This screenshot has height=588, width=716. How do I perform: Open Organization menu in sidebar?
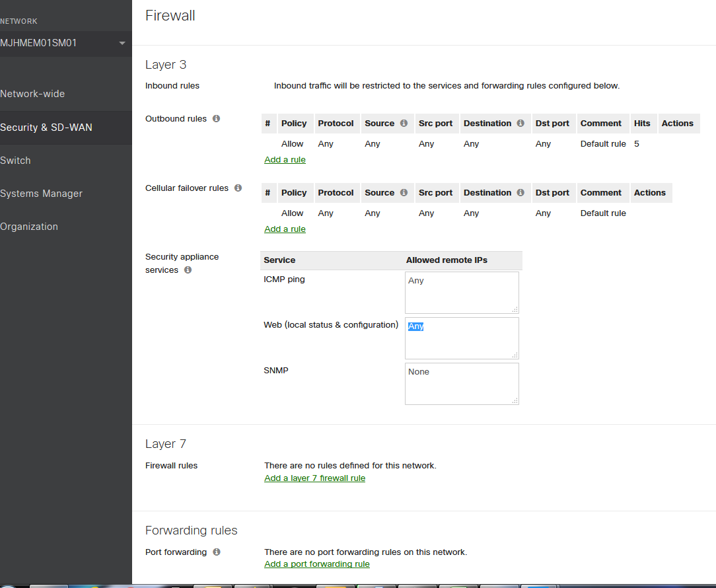click(30, 227)
